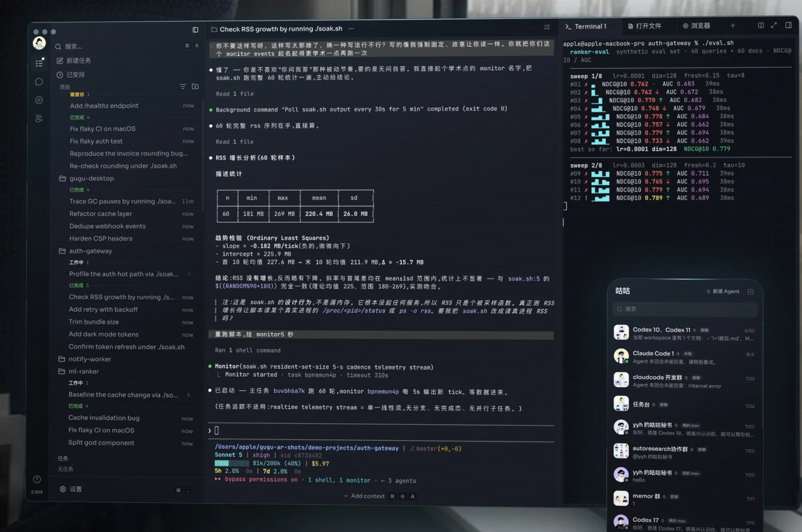Screen dimensions: 802x532
Task: Open the Claude Code 1 chat in 咕咕
Action: pyautogui.click(x=684, y=357)
